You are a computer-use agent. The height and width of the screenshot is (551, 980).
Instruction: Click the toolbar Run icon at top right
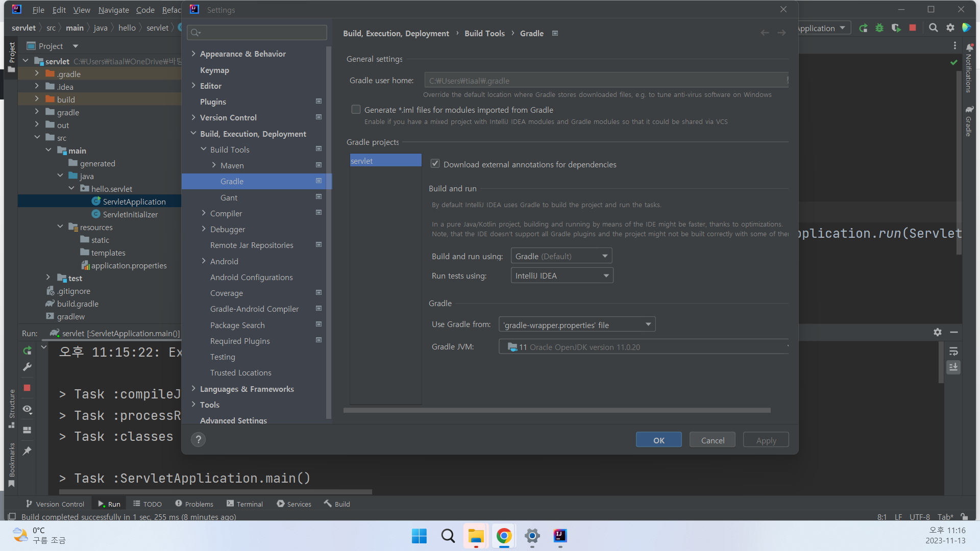click(863, 28)
